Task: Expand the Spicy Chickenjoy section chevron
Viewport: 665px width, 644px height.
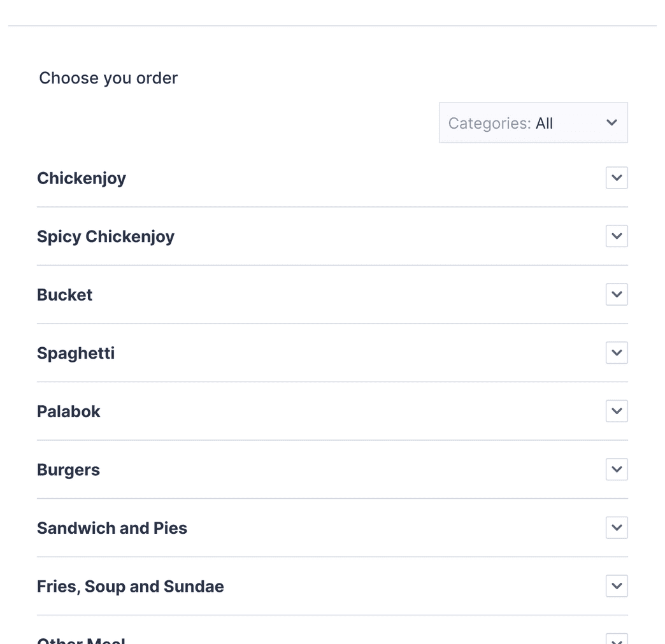Action: pyautogui.click(x=616, y=236)
